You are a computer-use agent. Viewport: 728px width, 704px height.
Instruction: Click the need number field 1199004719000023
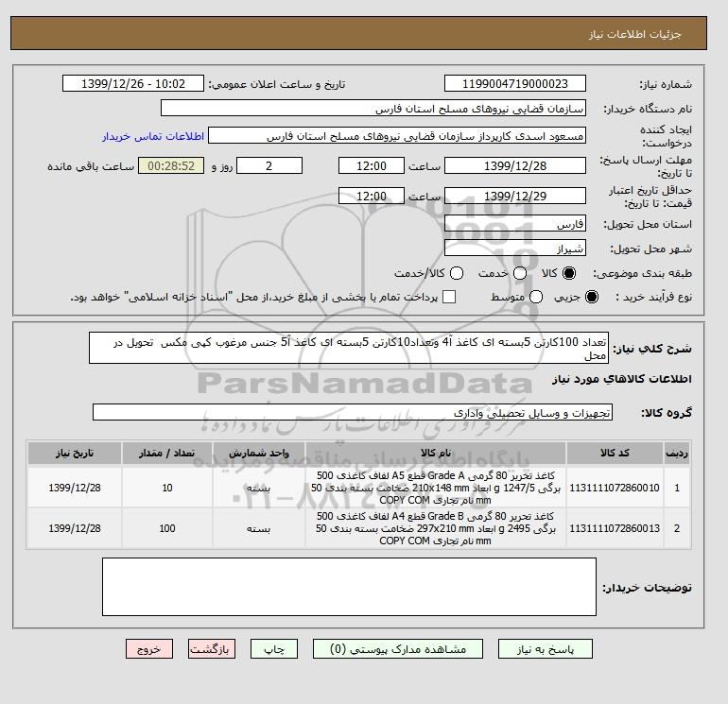(515, 83)
